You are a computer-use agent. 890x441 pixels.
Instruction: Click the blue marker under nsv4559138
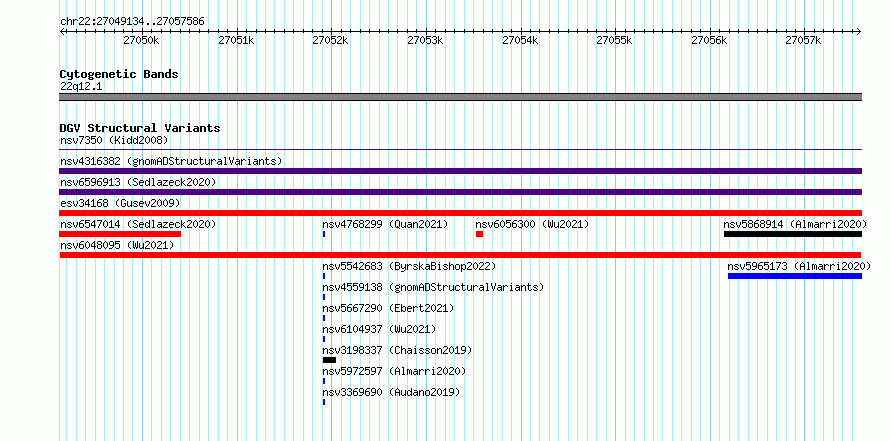(324, 297)
